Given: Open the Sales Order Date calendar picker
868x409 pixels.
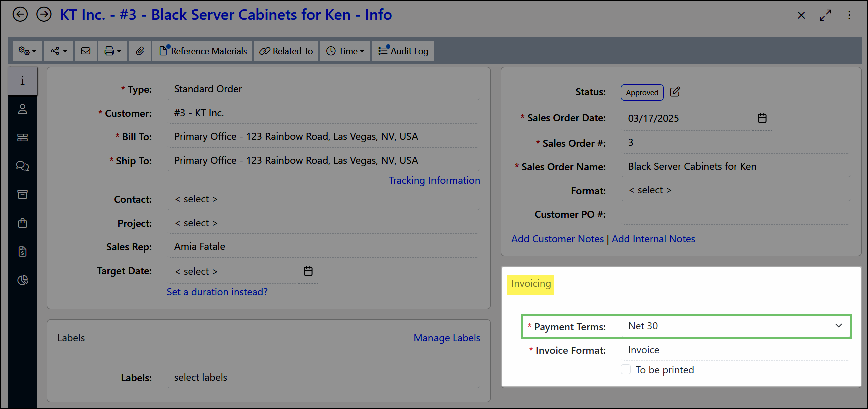Looking at the screenshot, I should pyautogui.click(x=762, y=118).
